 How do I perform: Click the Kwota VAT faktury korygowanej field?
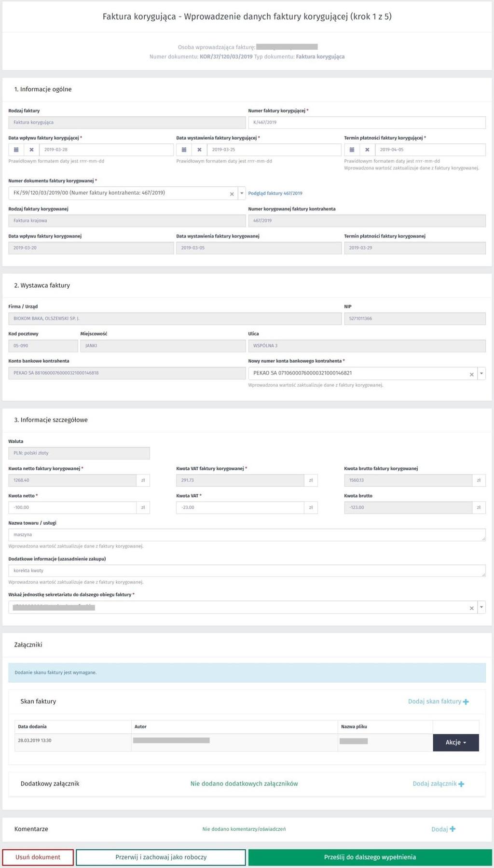240,480
